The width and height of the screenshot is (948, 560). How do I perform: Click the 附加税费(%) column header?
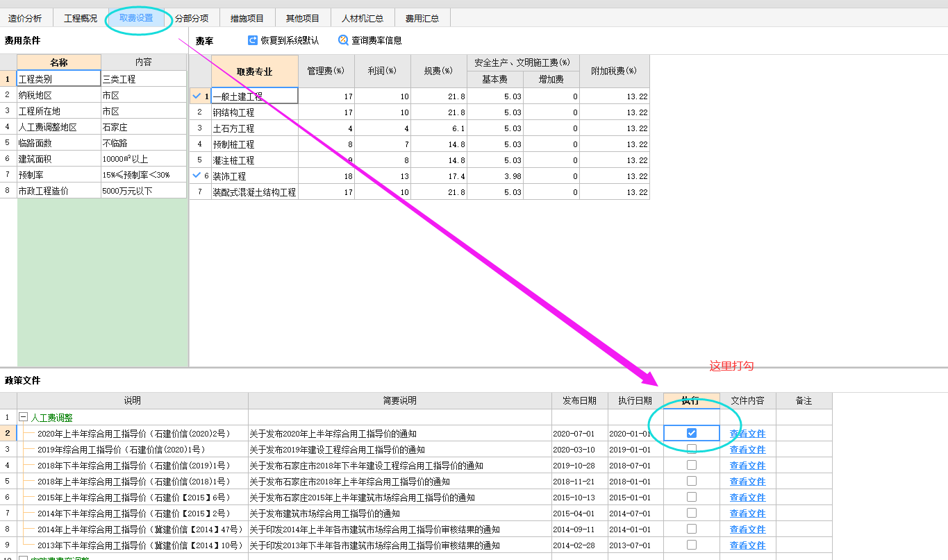pos(615,71)
